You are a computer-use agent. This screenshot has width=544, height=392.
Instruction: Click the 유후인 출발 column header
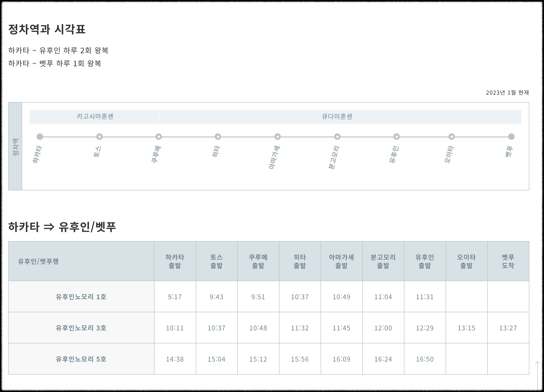(x=425, y=261)
